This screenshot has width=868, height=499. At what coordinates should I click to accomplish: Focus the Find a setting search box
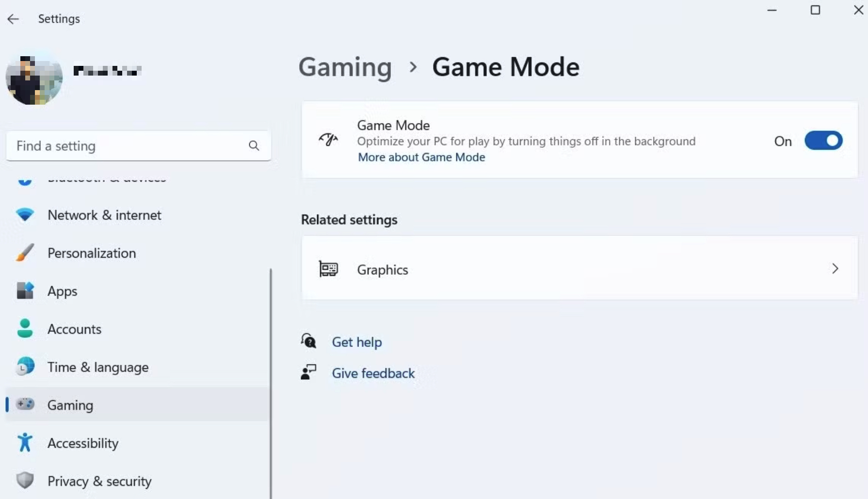coord(129,146)
